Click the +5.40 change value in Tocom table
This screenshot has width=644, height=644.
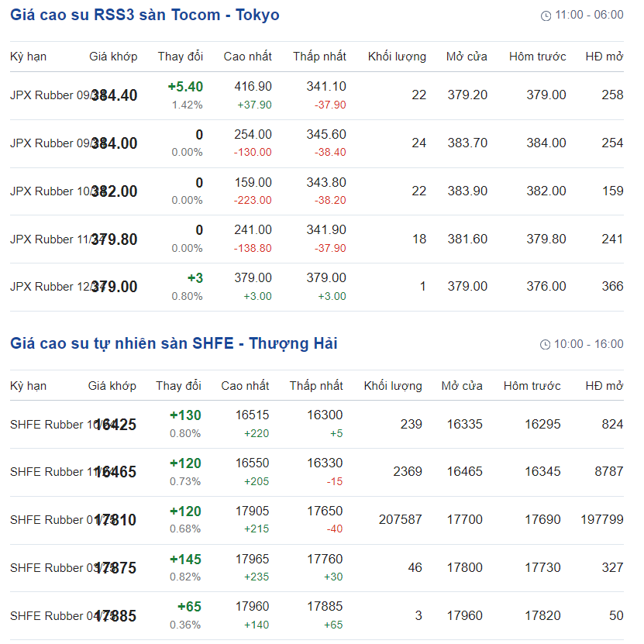[x=185, y=87]
